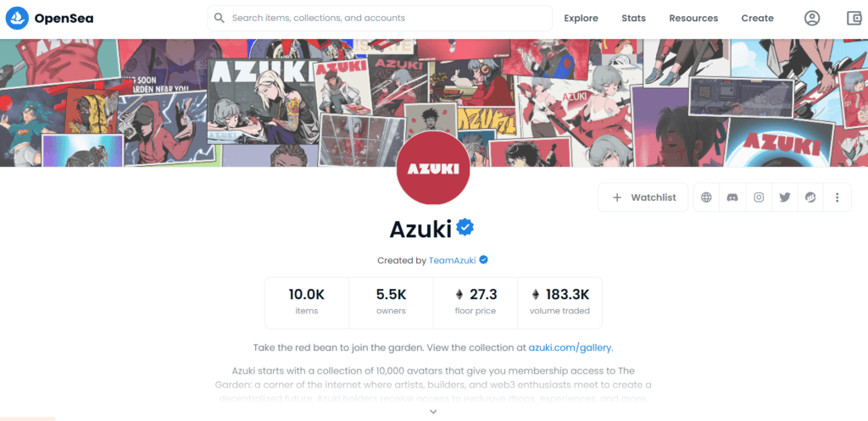The height and width of the screenshot is (421, 868).
Task: Click the search items input field
Action: tap(380, 19)
